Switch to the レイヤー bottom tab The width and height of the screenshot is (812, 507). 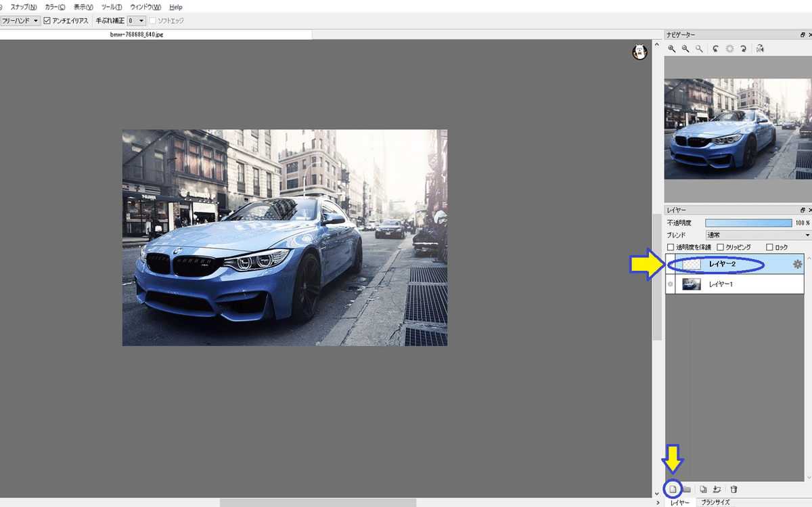click(x=680, y=502)
